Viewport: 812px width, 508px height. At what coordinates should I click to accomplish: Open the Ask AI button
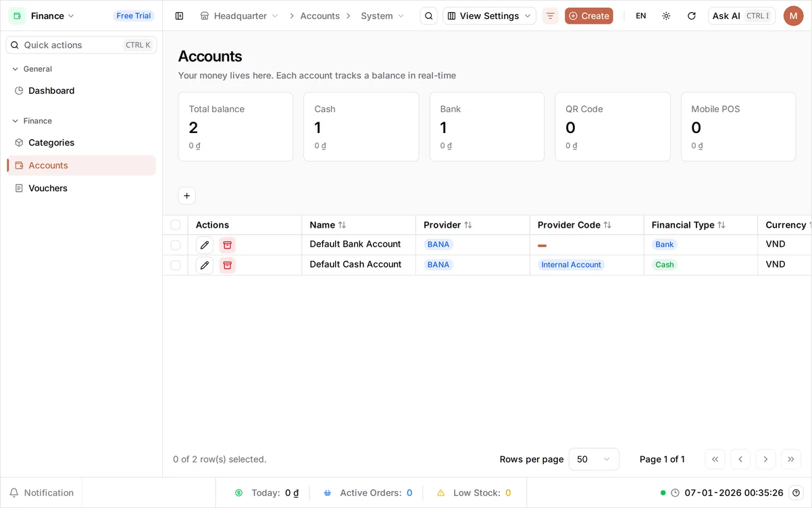click(742, 16)
